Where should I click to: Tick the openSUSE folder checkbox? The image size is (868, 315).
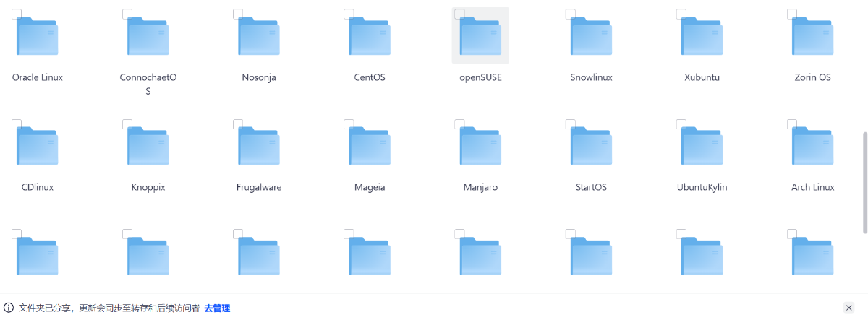(459, 14)
